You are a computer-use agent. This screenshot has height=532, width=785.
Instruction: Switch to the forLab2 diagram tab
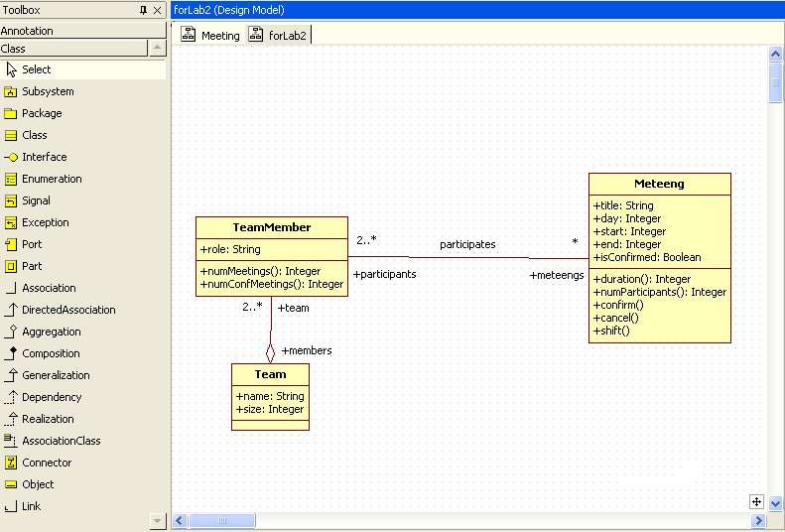278,35
